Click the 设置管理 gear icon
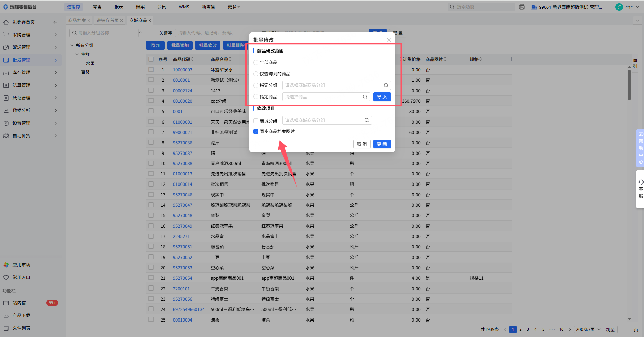644x337 pixels. coord(6,123)
